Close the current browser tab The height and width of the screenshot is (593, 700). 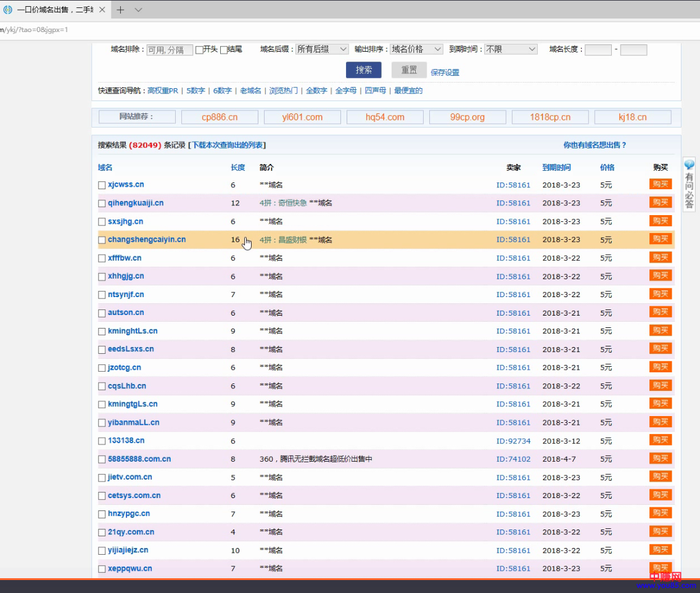tap(102, 10)
